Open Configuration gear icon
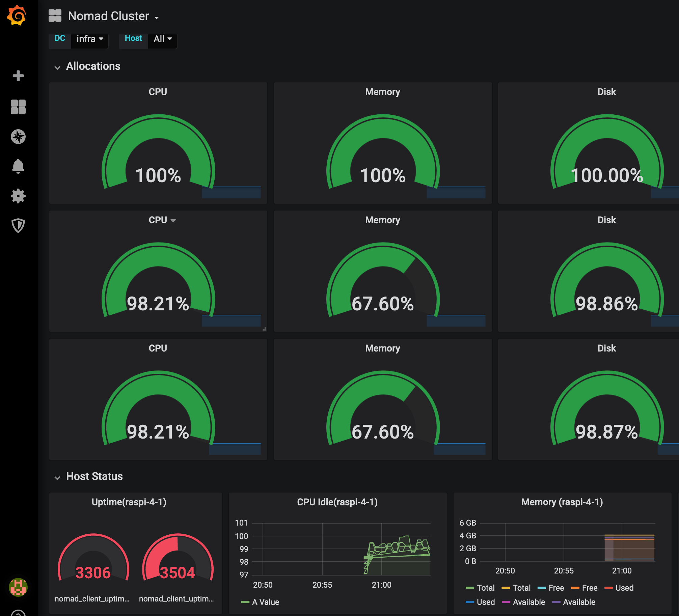Image resolution: width=679 pixels, height=616 pixels. pyautogui.click(x=18, y=196)
